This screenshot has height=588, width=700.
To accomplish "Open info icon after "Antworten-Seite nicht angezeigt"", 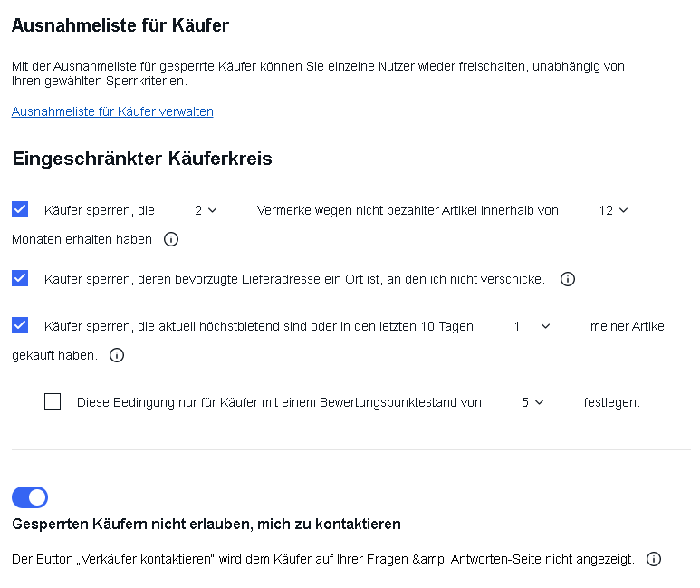I will (x=654, y=559).
